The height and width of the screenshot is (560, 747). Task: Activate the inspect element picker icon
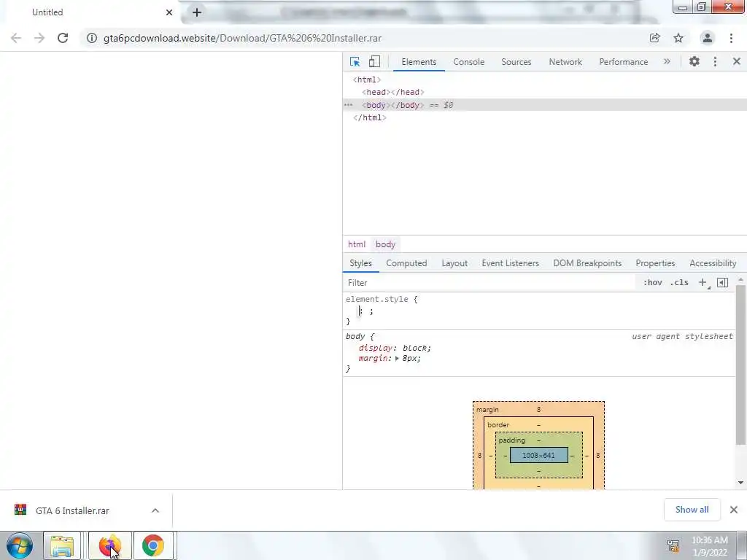click(355, 61)
